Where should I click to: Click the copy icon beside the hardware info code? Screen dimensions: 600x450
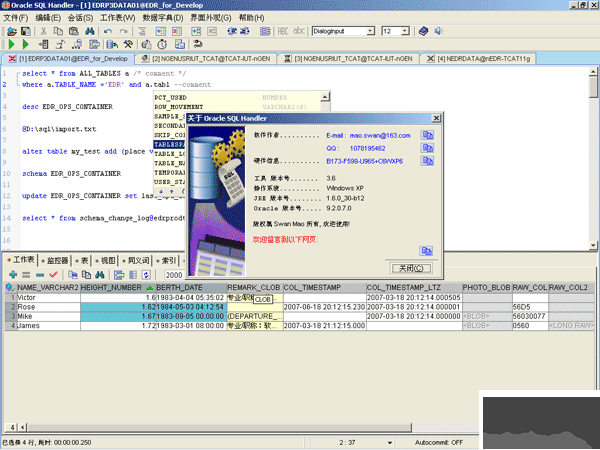click(428, 160)
